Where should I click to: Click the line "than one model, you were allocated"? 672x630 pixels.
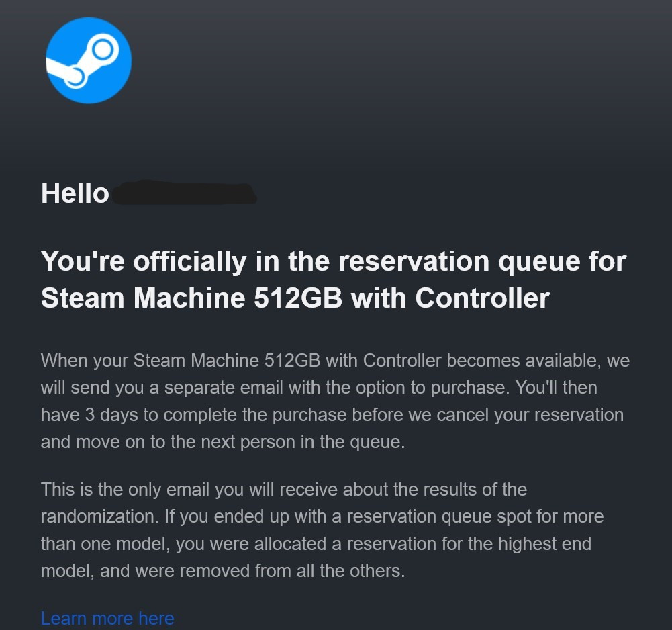pyautogui.click(x=316, y=544)
